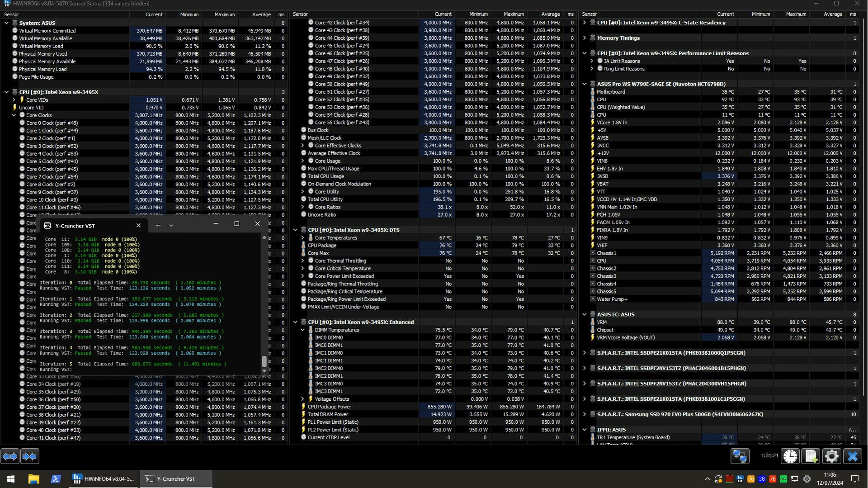Open the Y-Cruncher tab dropdown arrow

[171, 225]
